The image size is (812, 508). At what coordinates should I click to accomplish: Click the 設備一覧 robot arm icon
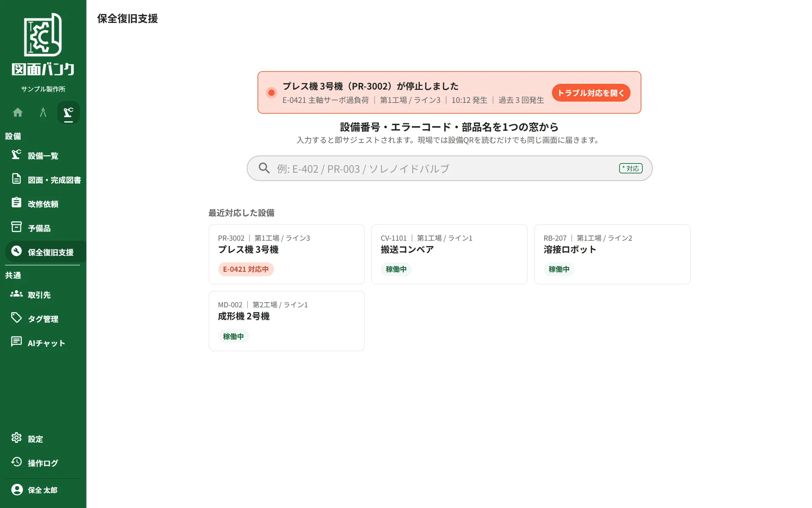click(x=16, y=155)
